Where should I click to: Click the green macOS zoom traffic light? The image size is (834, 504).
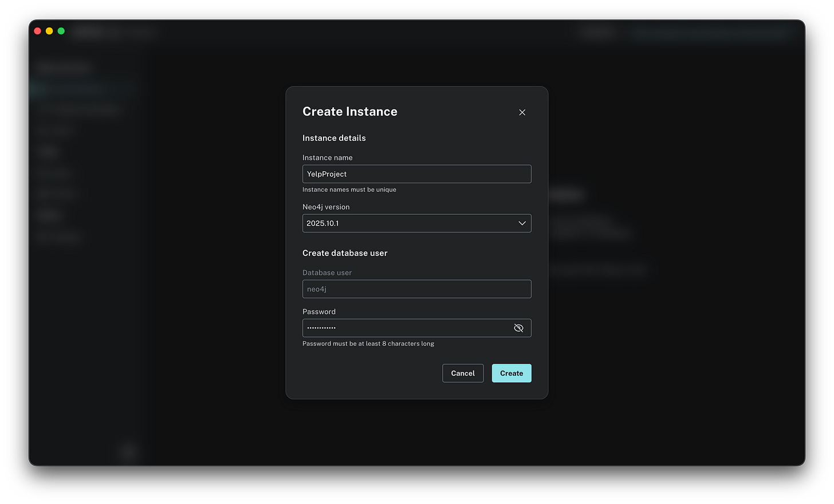(x=61, y=31)
